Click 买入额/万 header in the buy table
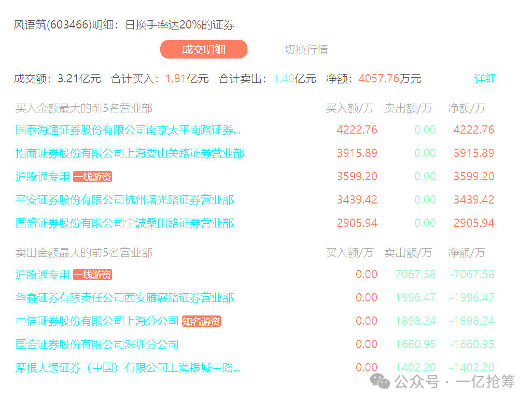The image size is (532, 403). click(x=349, y=108)
